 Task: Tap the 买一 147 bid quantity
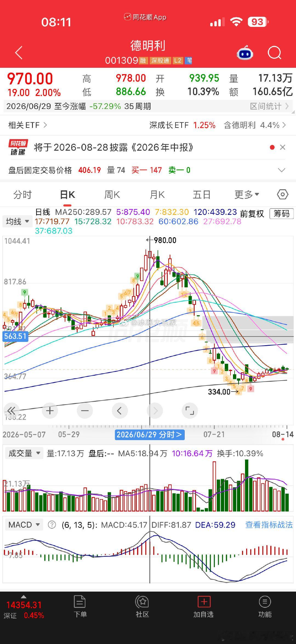tap(147, 170)
